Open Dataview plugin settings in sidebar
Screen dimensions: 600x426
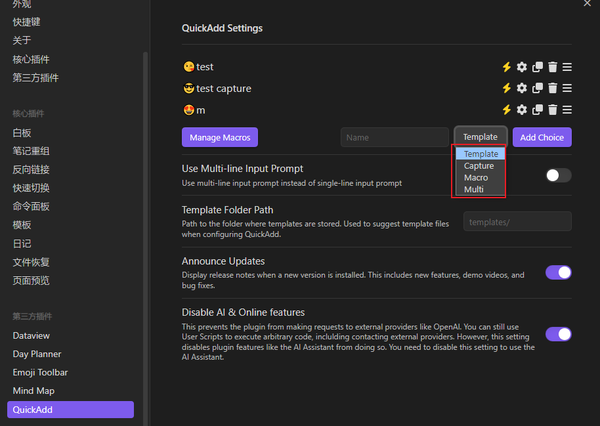coord(31,337)
